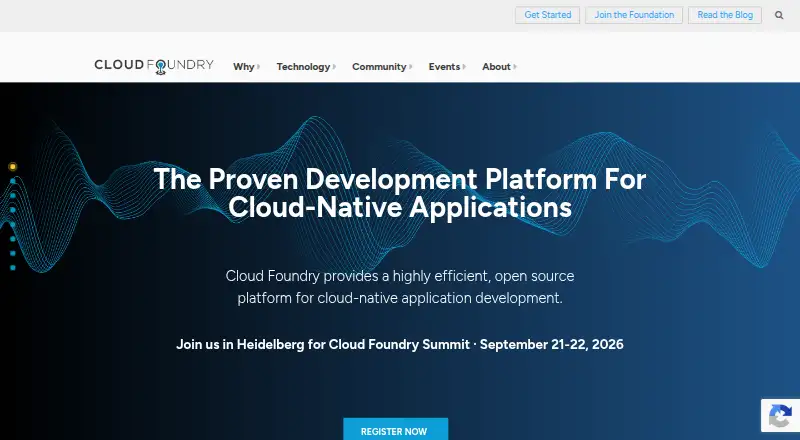This screenshot has width=800, height=440.
Task: Click the "Cloud Foundry provides a highly efficient" paragraph
Action: pos(400,287)
